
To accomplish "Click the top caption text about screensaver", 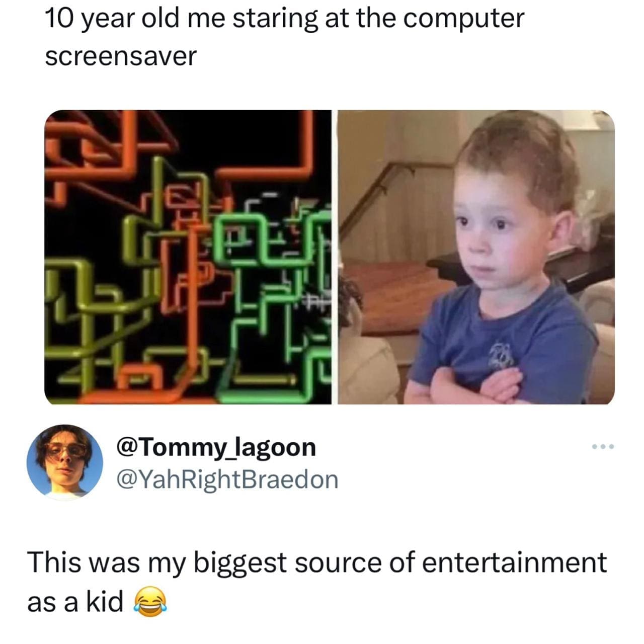I will click(x=284, y=37).
